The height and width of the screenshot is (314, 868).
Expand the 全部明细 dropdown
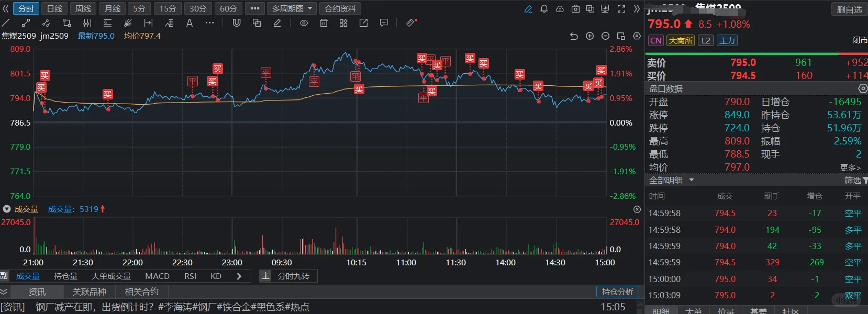[x=672, y=180]
